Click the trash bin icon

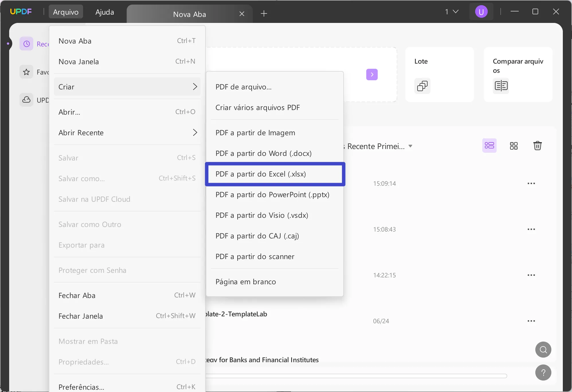click(538, 146)
